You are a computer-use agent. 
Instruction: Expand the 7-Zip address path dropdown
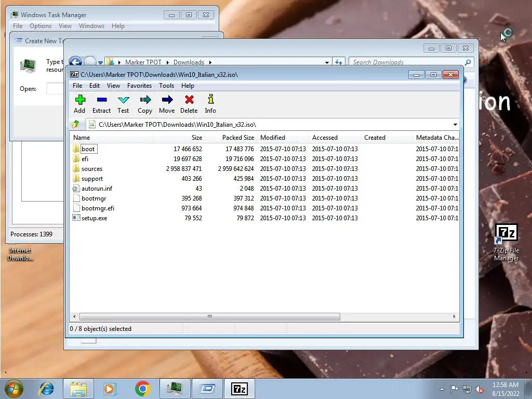455,125
